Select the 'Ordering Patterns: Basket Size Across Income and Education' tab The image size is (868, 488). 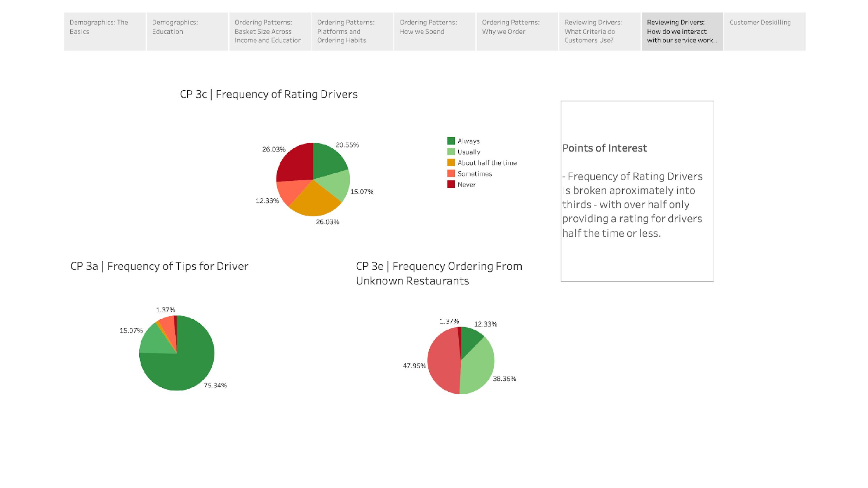coord(269,31)
